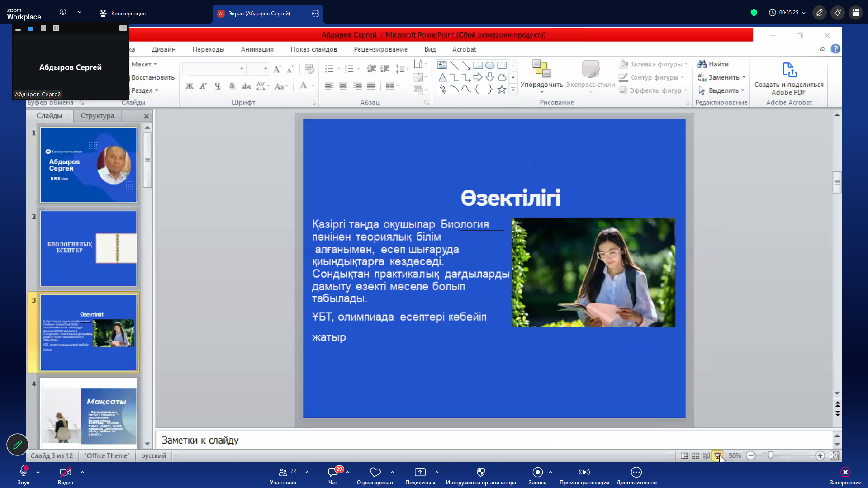
Task: Switch to the Structure outline tab
Action: [97, 116]
